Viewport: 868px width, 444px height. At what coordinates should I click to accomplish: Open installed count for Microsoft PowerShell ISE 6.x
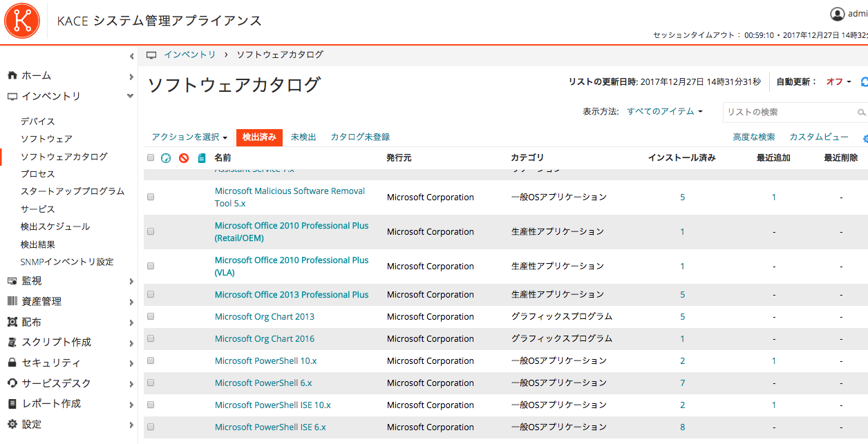pos(683,427)
